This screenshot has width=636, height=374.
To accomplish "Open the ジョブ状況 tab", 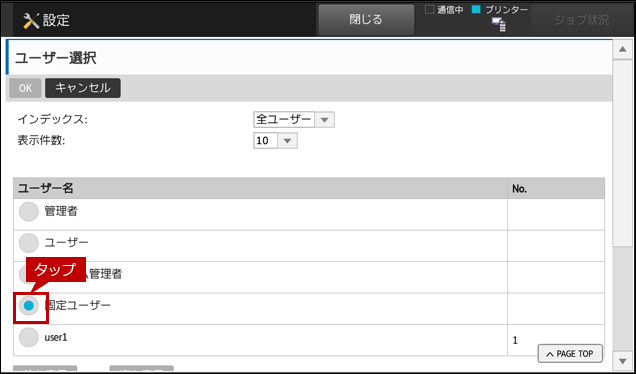I will pyautogui.click(x=581, y=20).
